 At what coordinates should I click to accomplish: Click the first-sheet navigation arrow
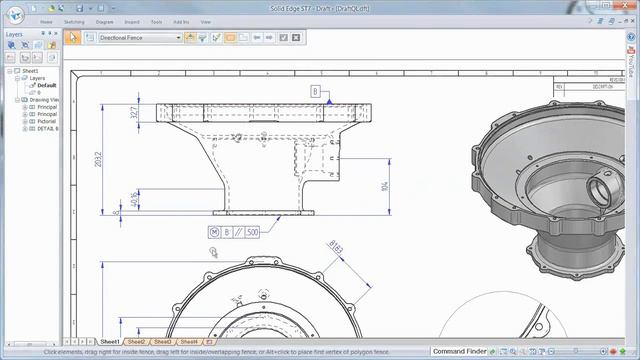point(68,342)
